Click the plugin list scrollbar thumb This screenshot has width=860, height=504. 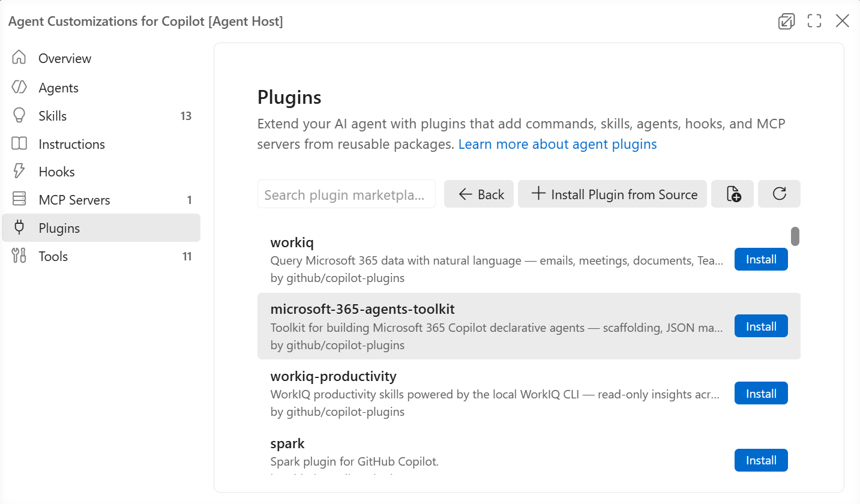[x=795, y=236]
